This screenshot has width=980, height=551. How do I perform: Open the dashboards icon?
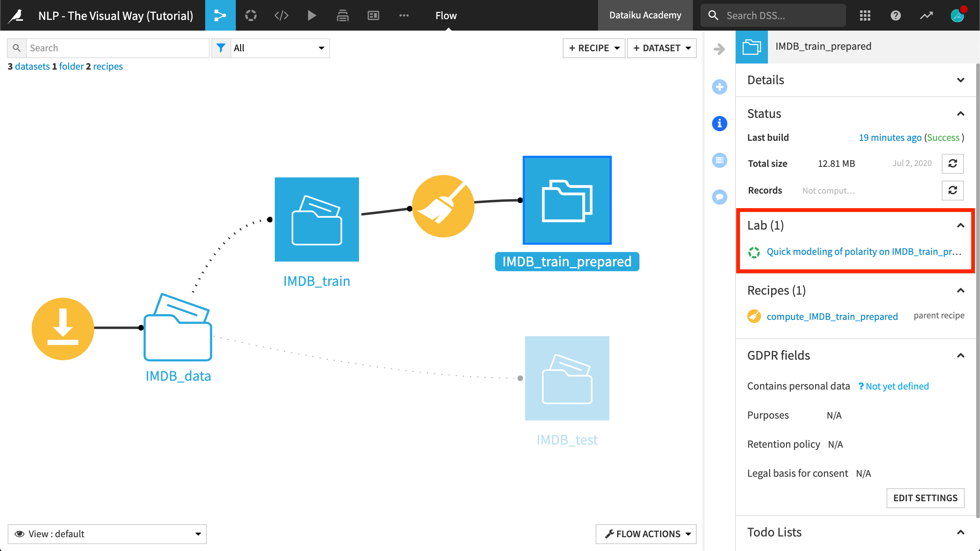(x=373, y=15)
